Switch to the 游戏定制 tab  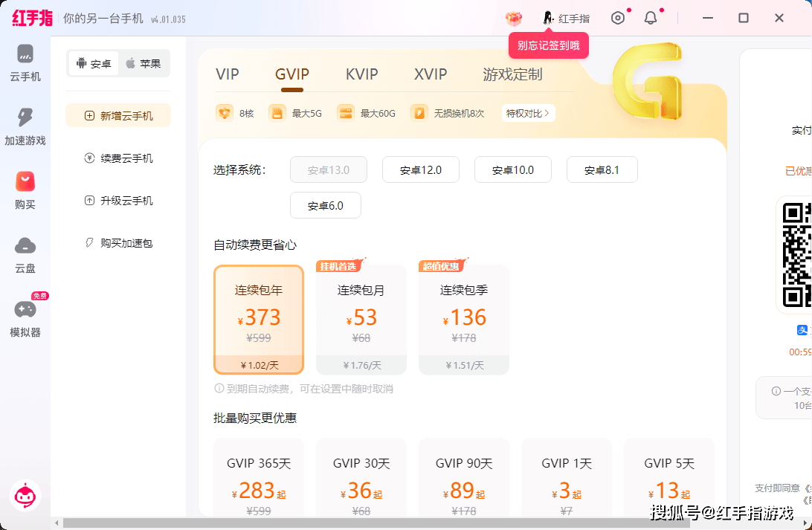coord(512,74)
